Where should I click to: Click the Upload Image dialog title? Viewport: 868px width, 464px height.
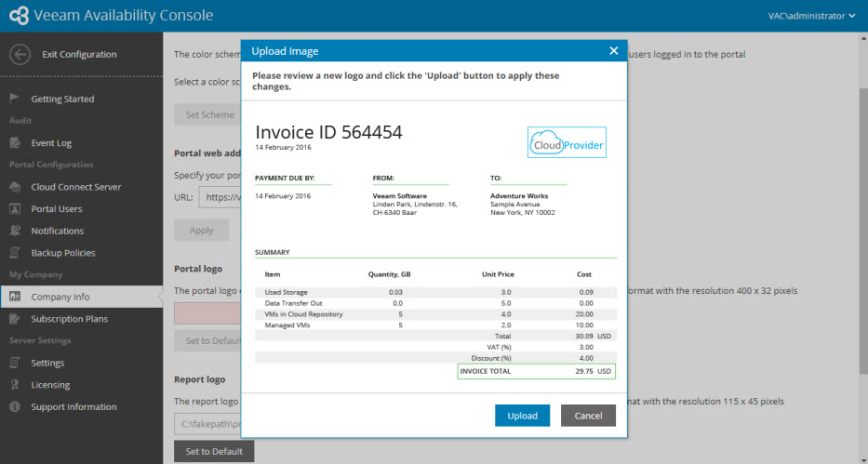click(285, 51)
